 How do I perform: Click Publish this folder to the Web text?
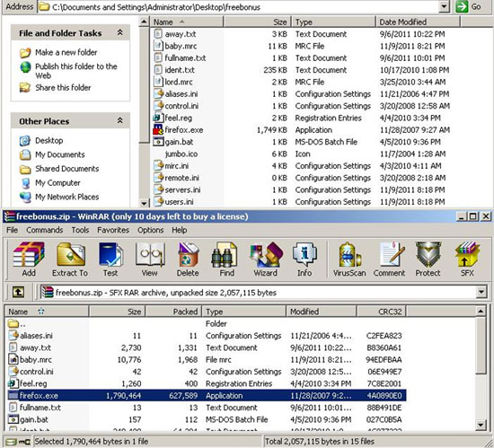pyautogui.click(x=76, y=71)
